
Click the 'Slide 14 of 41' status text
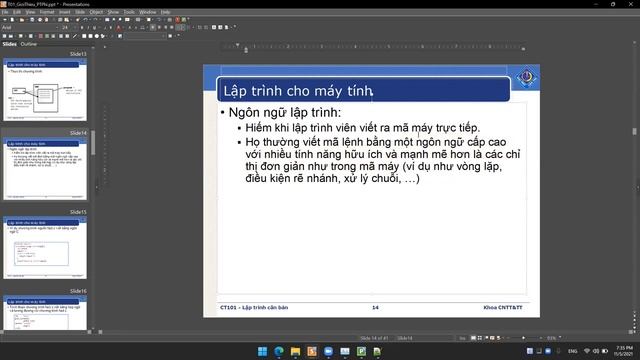click(375, 338)
